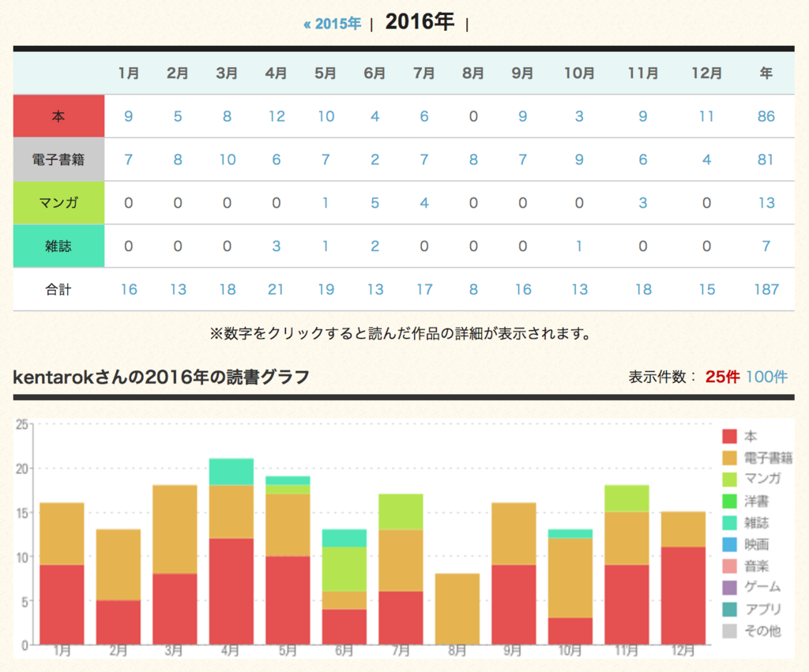Screen dimensions: 809x672
Task: Open April's 本 count showing 12
Action: click(277, 115)
